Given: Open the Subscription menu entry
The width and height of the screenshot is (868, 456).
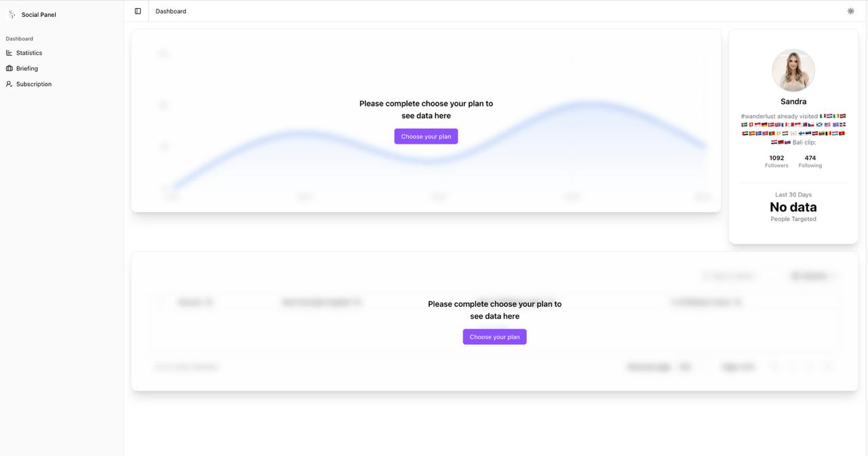Looking at the screenshot, I should coord(33,84).
